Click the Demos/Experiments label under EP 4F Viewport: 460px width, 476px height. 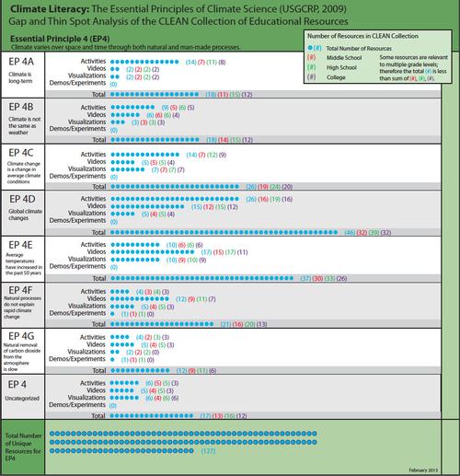coord(77,313)
